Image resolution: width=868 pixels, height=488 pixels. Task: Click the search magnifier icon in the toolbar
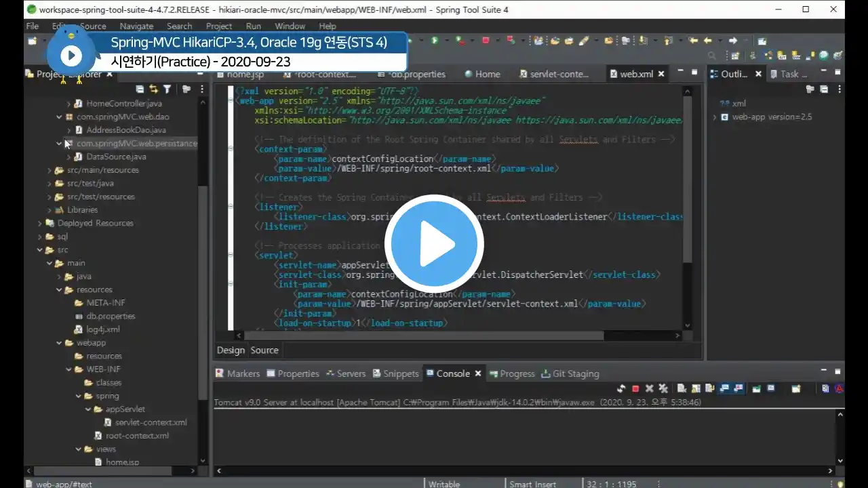point(712,56)
